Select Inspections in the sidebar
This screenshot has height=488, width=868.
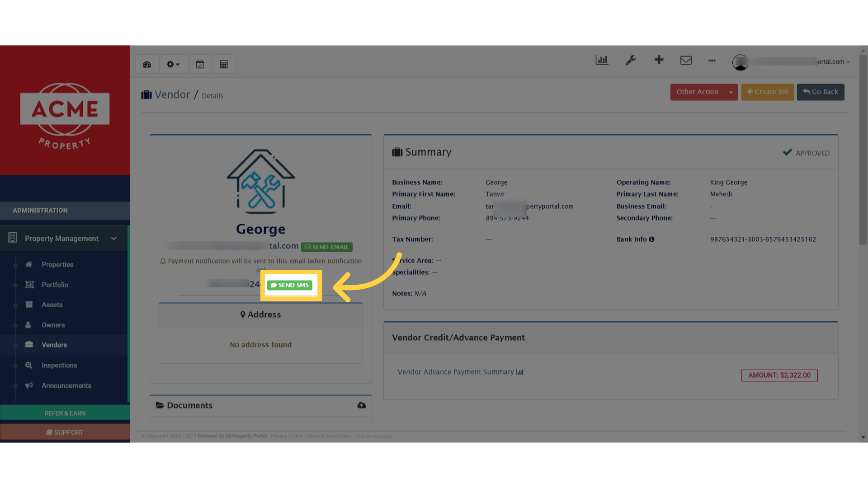[x=59, y=365]
